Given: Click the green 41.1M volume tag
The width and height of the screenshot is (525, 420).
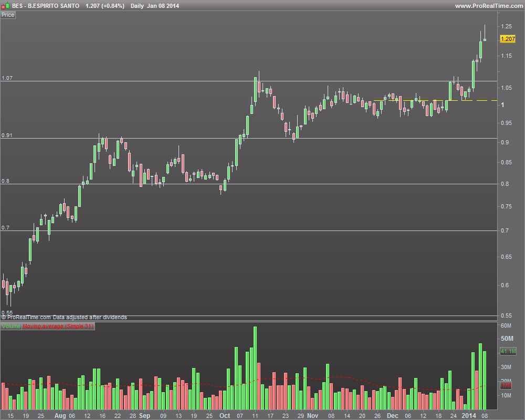Looking at the screenshot, I should tap(508, 351).
